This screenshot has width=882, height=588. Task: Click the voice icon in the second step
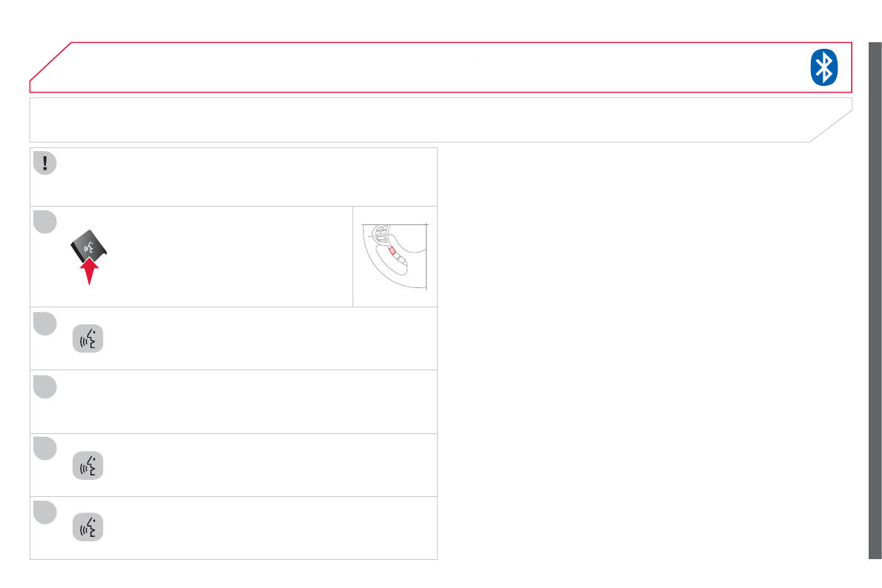point(88,339)
